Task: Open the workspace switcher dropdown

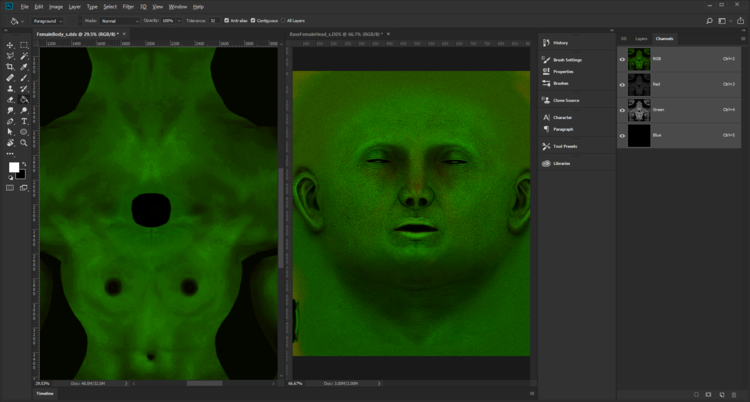Action: 724,21
